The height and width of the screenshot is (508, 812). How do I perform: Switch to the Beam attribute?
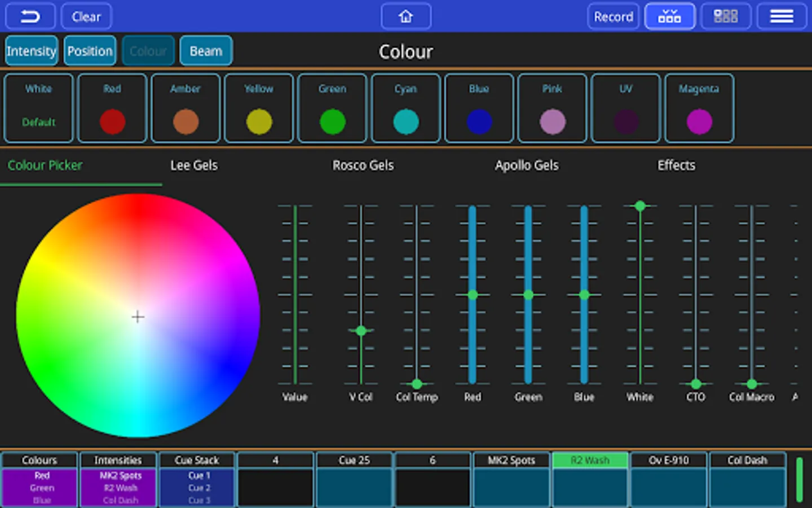[x=206, y=51]
